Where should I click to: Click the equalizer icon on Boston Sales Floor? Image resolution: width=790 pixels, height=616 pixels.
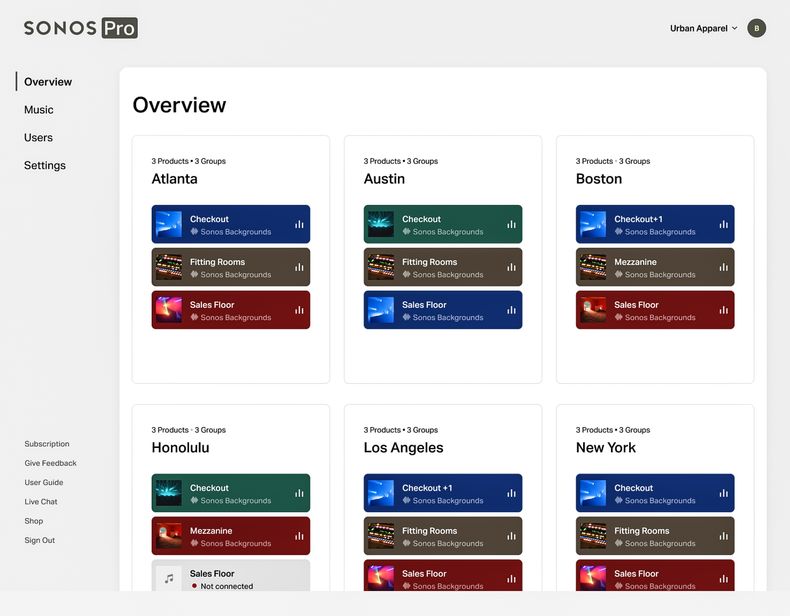[723, 310]
